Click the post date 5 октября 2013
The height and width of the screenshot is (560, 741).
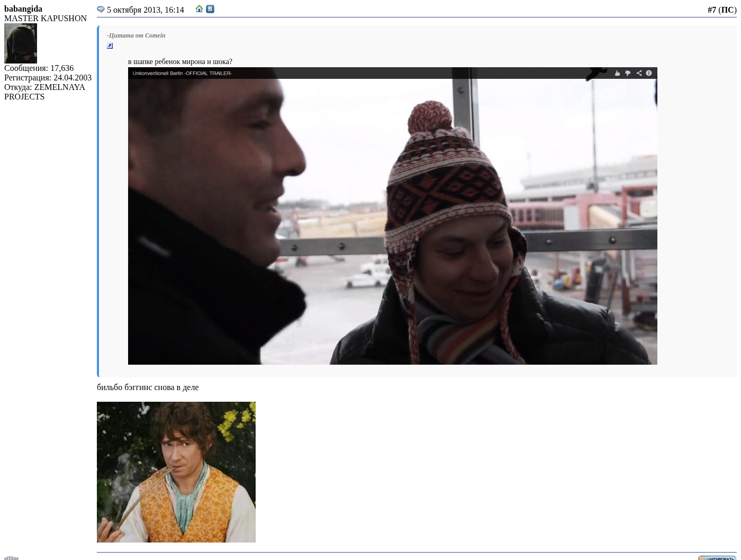(145, 10)
